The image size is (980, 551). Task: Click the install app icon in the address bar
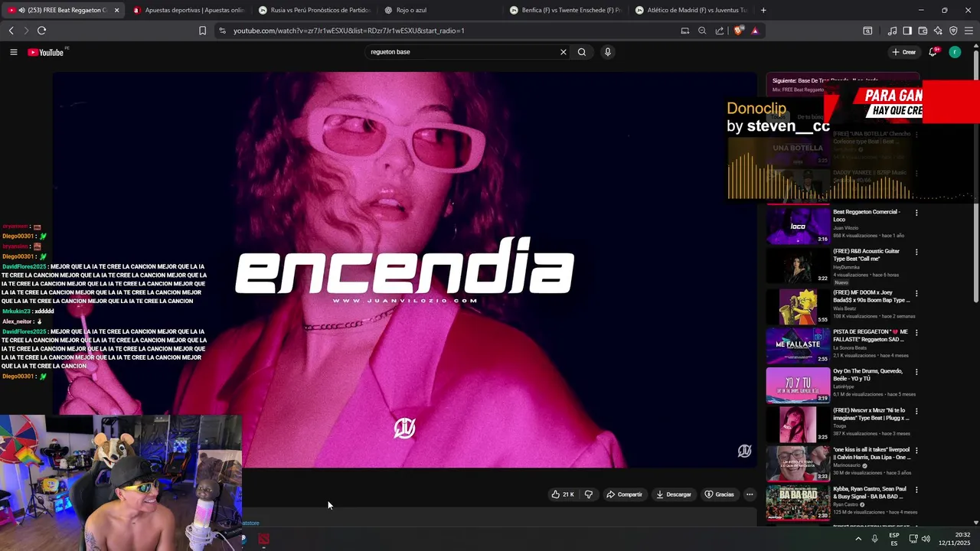(x=684, y=31)
